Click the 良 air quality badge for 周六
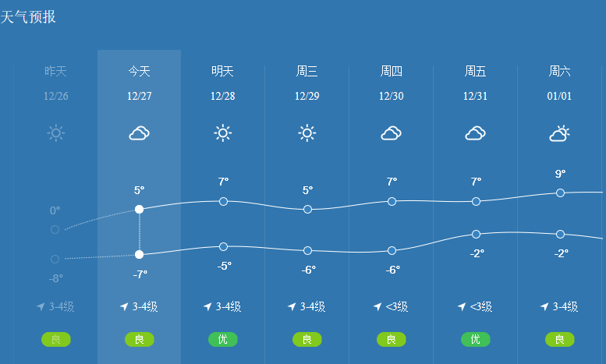Screen dimensions: 606x364 pos(559,339)
